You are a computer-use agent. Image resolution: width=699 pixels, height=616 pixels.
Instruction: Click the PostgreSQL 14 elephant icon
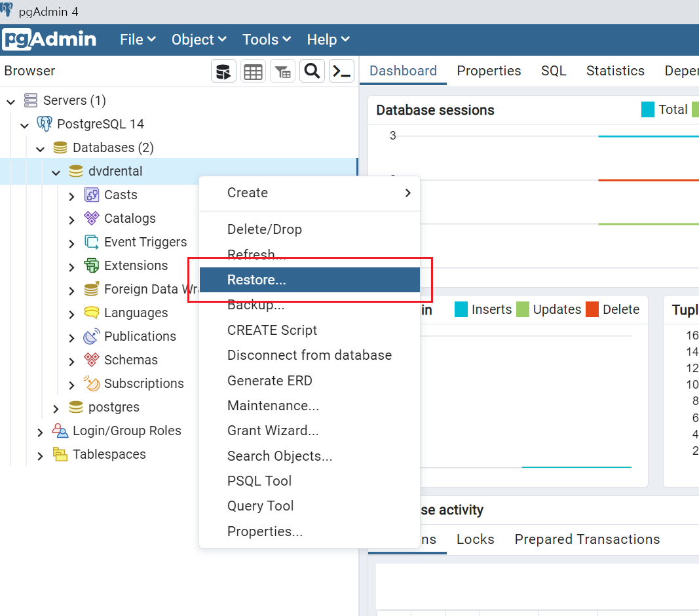44,124
